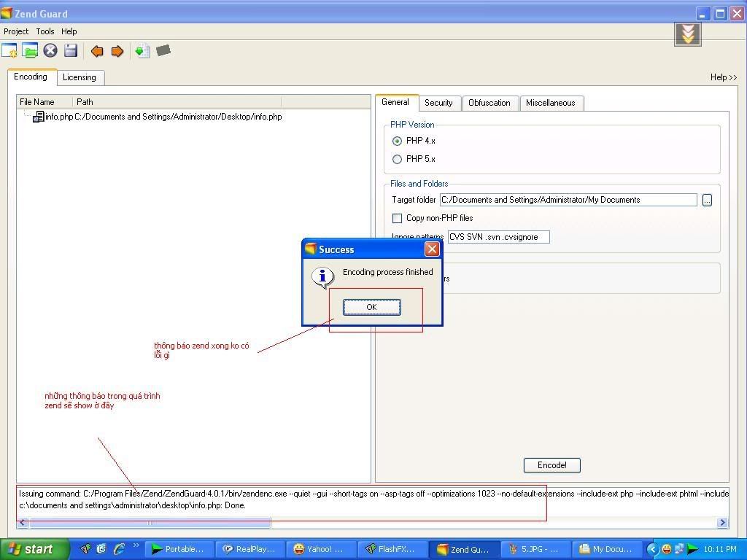
Task: Switch to 5.JPG taskbar item
Action: [535, 549]
